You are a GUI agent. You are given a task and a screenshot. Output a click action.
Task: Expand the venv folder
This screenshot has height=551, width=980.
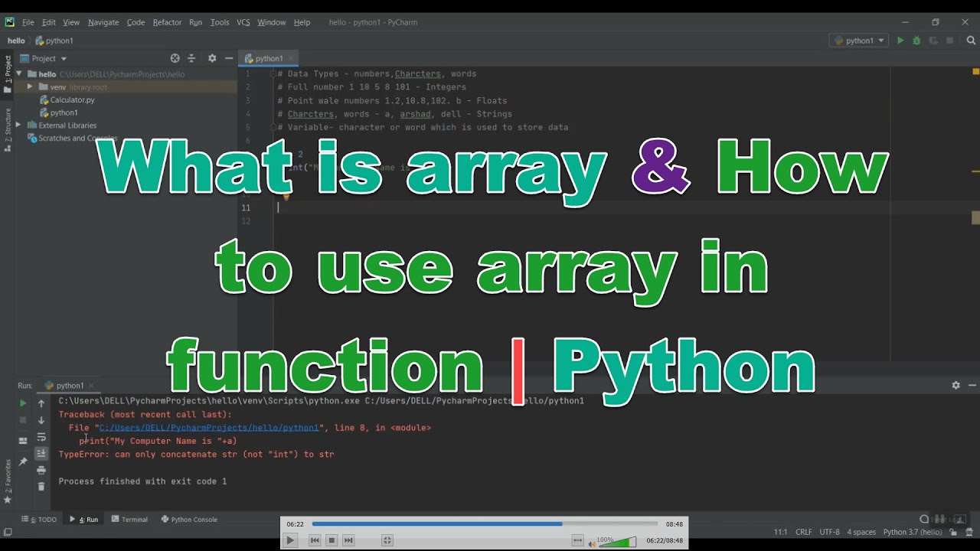click(30, 87)
